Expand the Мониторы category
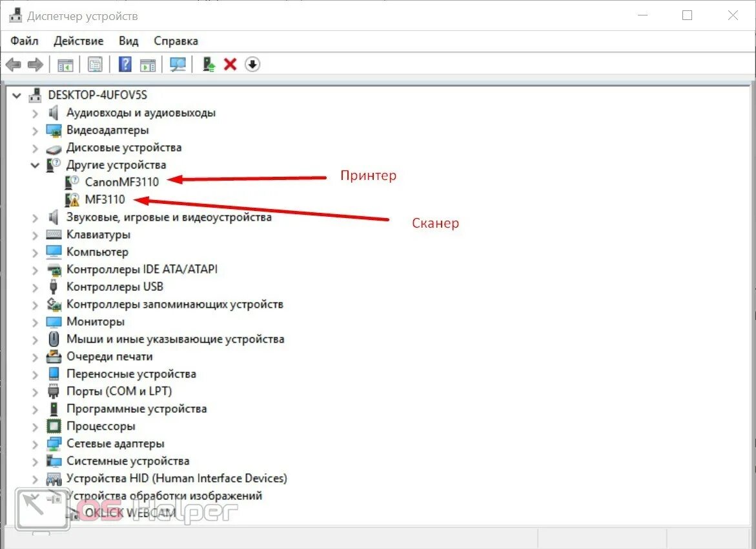This screenshot has height=549, width=756. coord(35,322)
